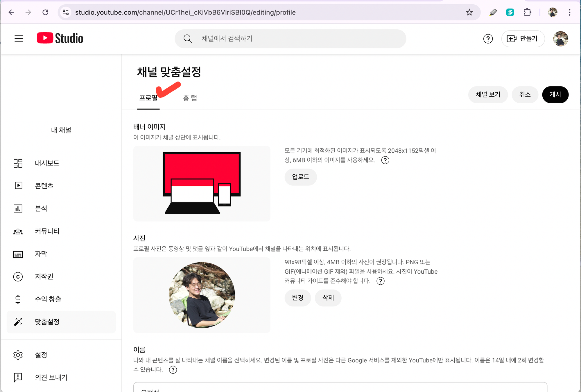Click the browser forward arrow
Viewport: 581px width, 392px height.
tap(28, 12)
